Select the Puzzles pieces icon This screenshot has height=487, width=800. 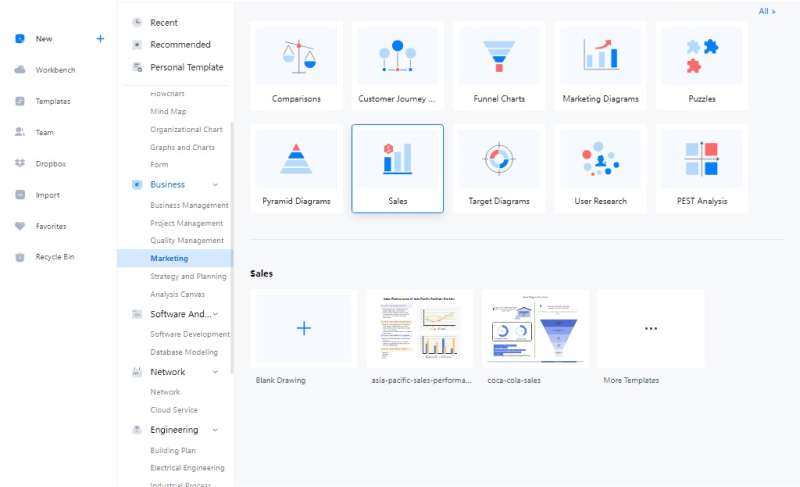click(x=702, y=56)
